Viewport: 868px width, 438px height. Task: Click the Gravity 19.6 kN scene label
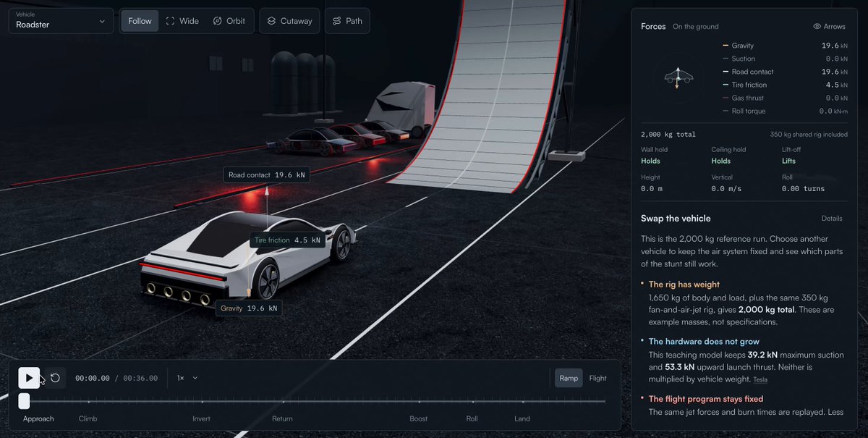249,308
